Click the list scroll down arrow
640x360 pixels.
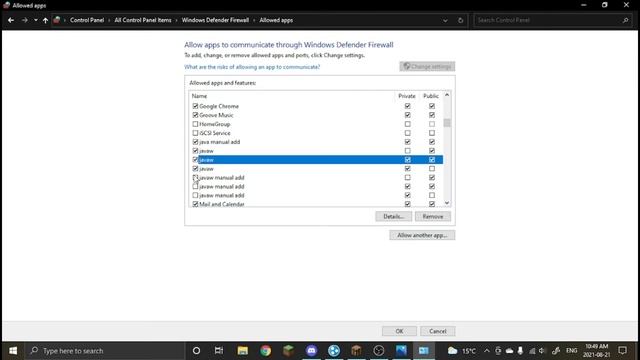coord(447,203)
